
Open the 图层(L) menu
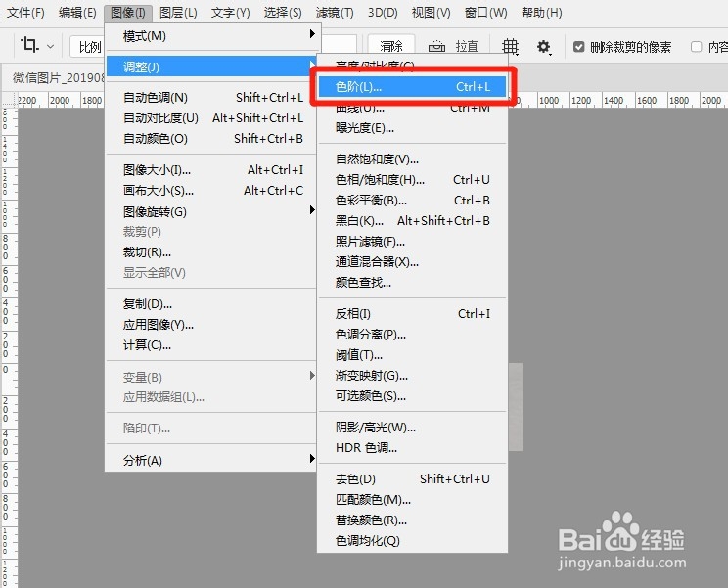click(x=178, y=12)
